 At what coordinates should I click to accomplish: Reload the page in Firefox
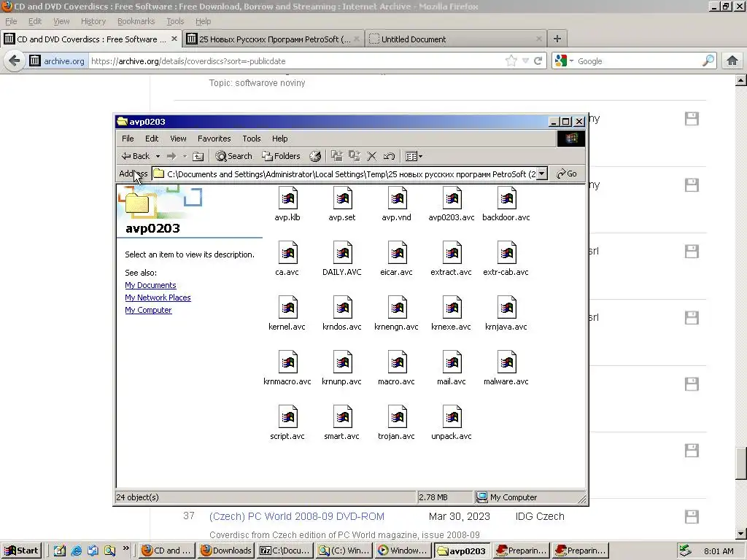coord(538,61)
